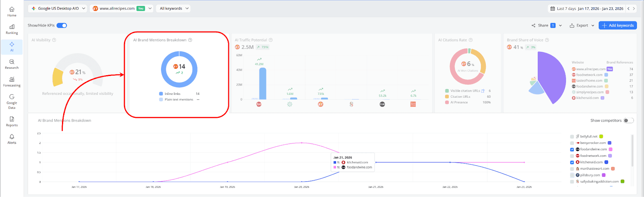644x197 pixels.
Task: Click the tall 41.2M bar in traffic chart
Action: [x=262, y=84]
